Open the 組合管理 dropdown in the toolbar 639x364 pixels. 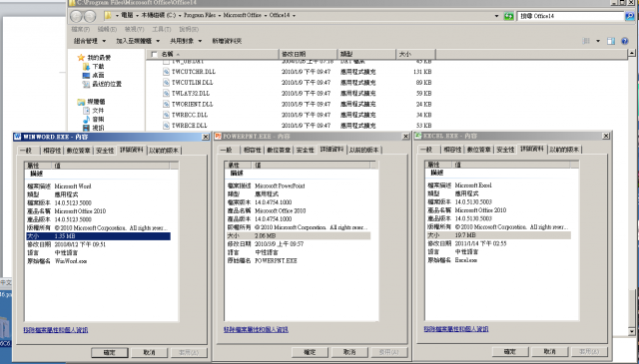[90, 41]
